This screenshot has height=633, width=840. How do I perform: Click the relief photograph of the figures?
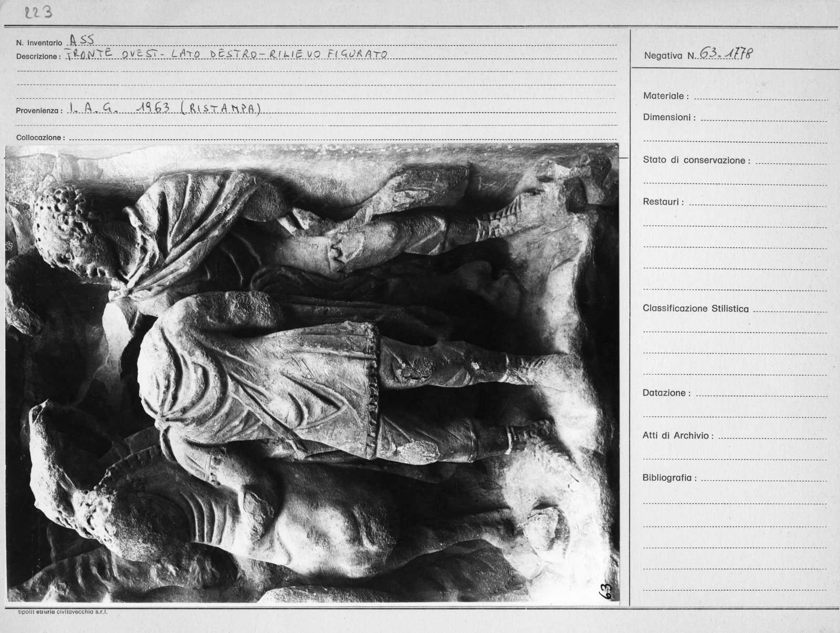[x=312, y=375]
